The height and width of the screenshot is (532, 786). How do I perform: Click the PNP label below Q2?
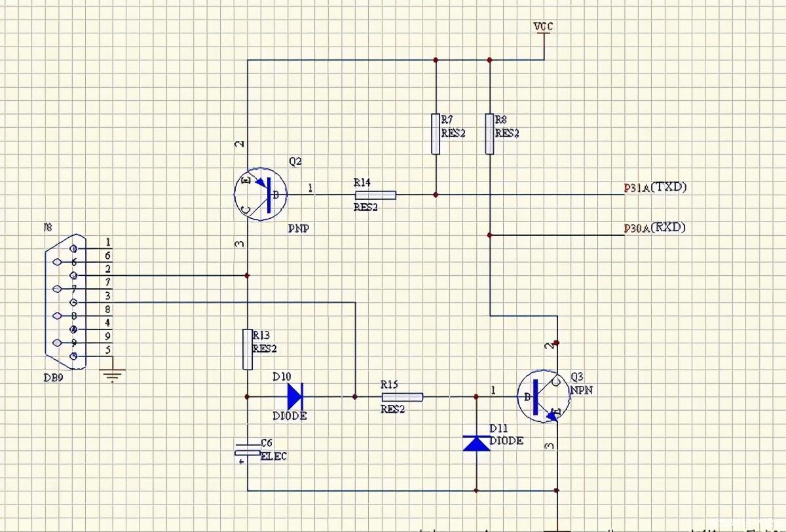pos(298,229)
